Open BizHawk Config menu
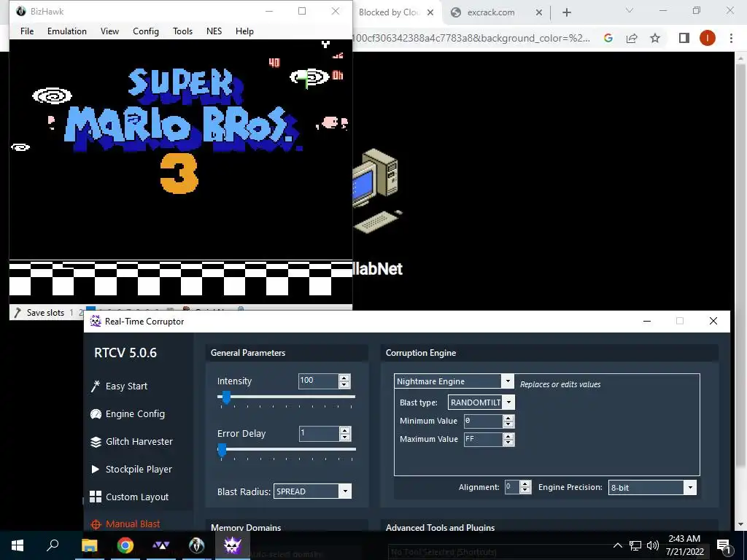Viewport: 747px width, 560px height. 146,31
